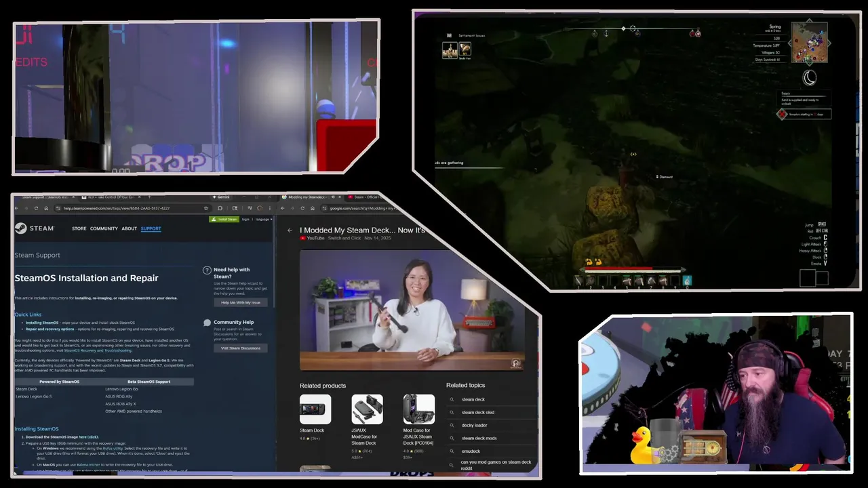Image resolution: width=868 pixels, height=488 pixels.
Task: Click the game health bar above the hotbar
Action: (x=633, y=268)
